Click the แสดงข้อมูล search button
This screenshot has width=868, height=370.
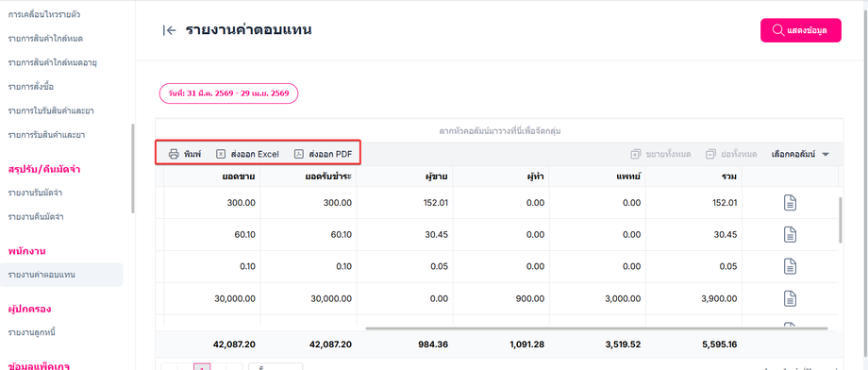(800, 30)
